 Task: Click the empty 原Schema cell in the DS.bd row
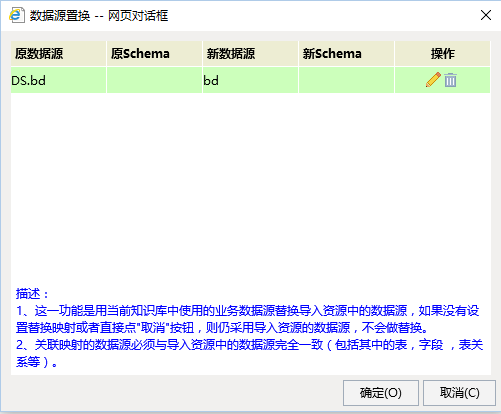tap(154, 80)
